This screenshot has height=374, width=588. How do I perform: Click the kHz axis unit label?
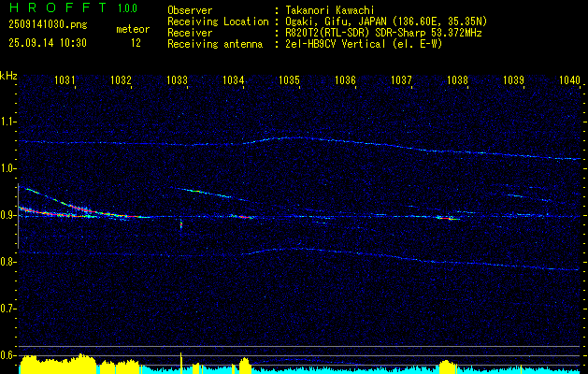pos(8,76)
